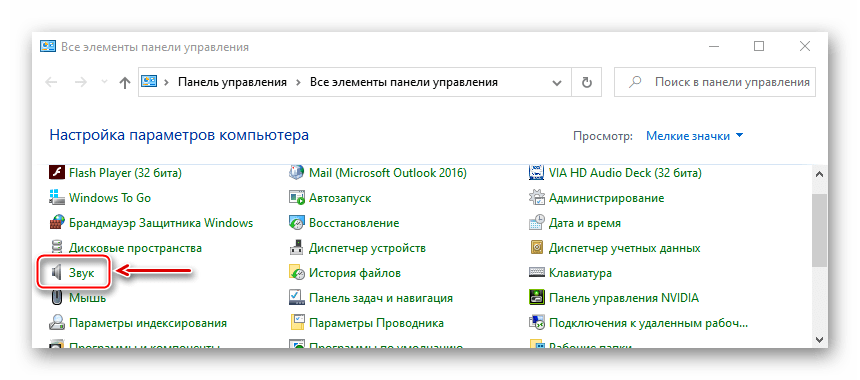Open Брандмауэр Защитника Windows link
Viewport: 860px width, 380px height.
click(x=161, y=223)
